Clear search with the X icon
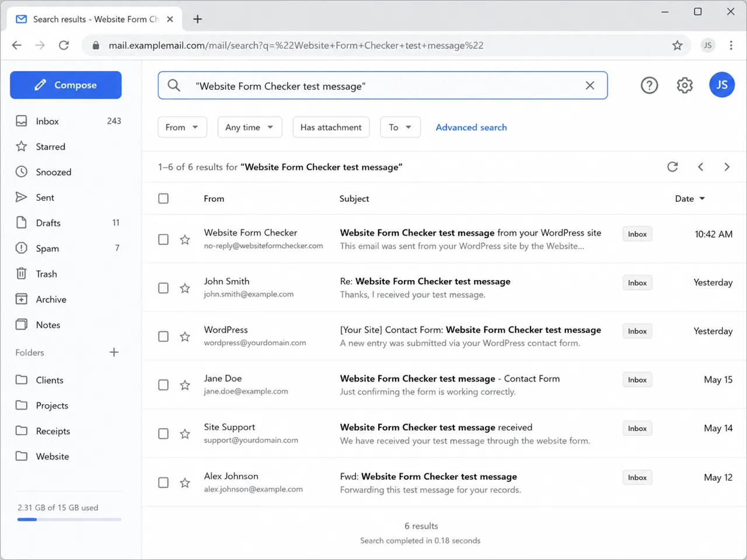747x560 pixels. pos(590,86)
